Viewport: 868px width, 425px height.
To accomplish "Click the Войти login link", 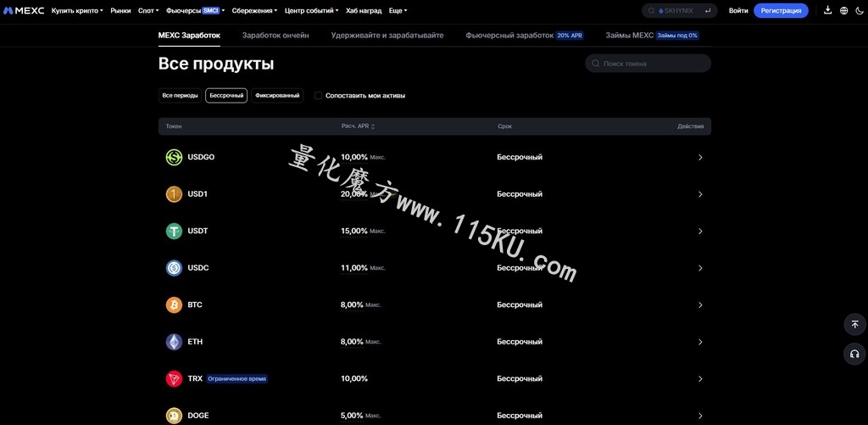I will coord(738,10).
